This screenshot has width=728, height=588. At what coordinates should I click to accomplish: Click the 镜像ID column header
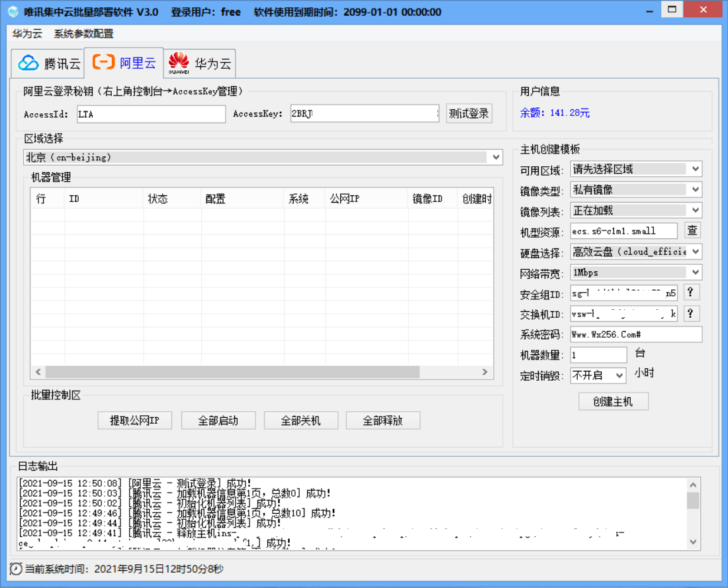point(433,199)
